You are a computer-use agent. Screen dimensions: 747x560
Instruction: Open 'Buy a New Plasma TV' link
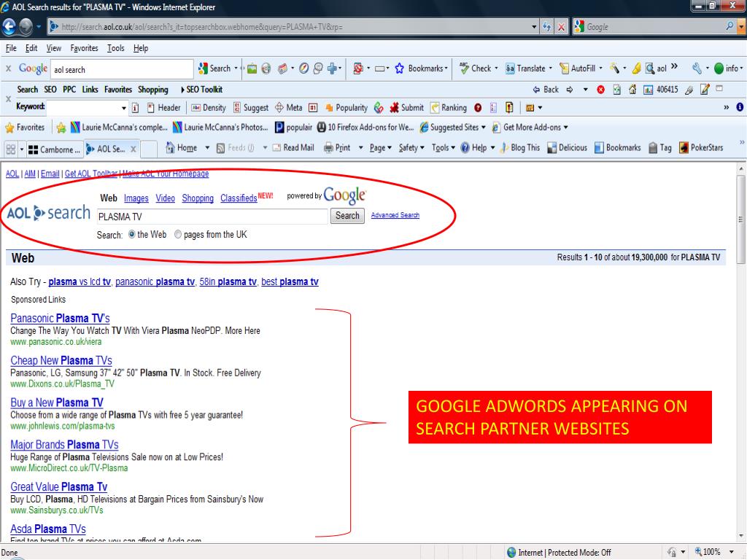pyautogui.click(x=57, y=402)
